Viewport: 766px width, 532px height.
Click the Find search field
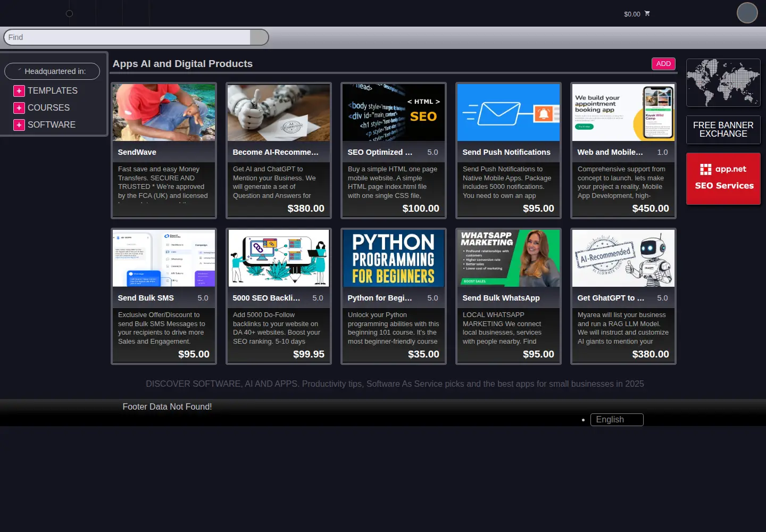[127, 37]
